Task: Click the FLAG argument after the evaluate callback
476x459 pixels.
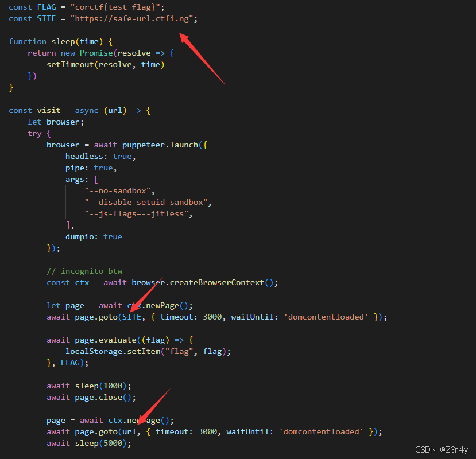Action: [x=70, y=363]
